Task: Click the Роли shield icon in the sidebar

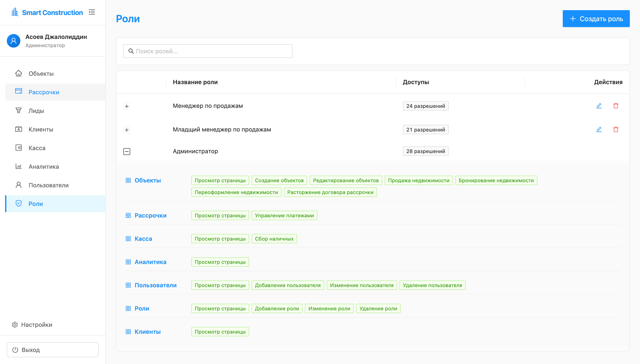Action: coord(19,203)
